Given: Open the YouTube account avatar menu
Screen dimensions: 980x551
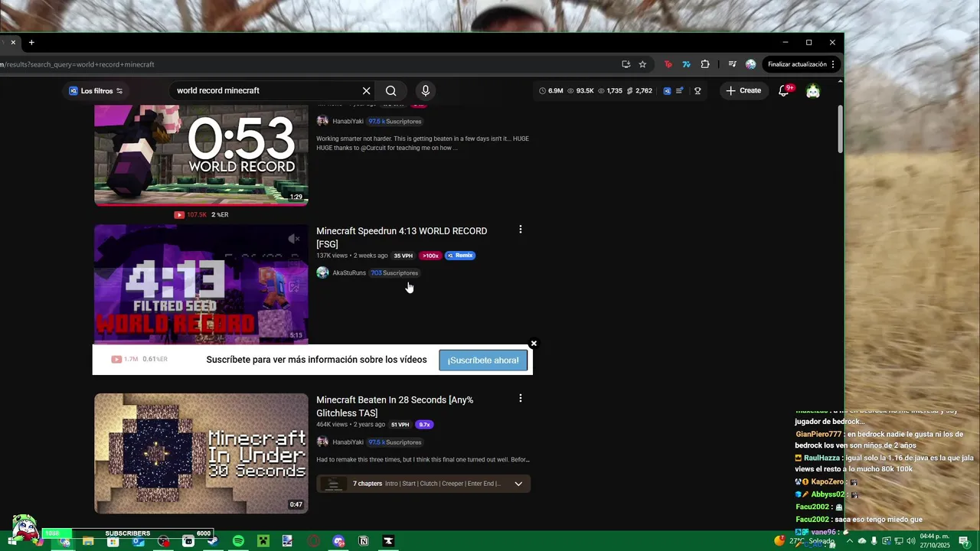Looking at the screenshot, I should point(813,90).
